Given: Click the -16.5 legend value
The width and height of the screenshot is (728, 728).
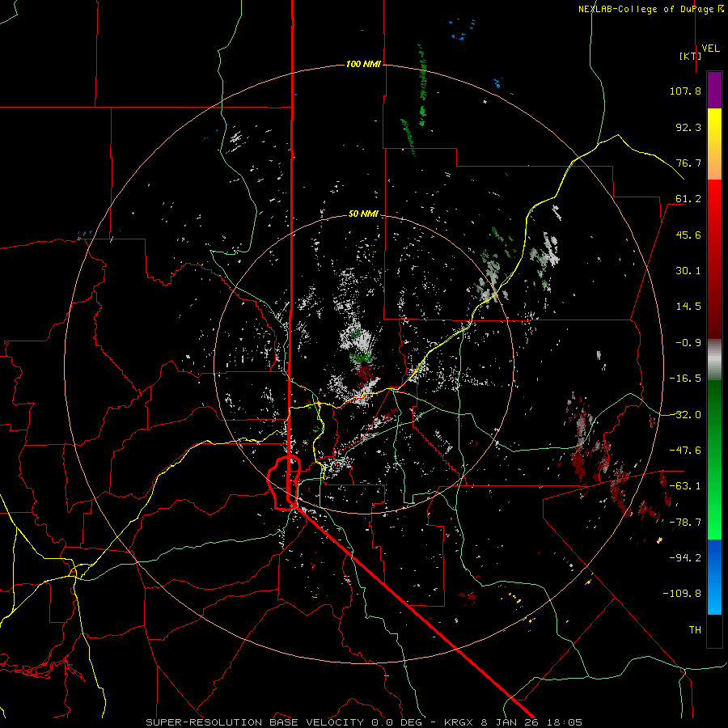Looking at the screenshot, I should (x=685, y=379).
